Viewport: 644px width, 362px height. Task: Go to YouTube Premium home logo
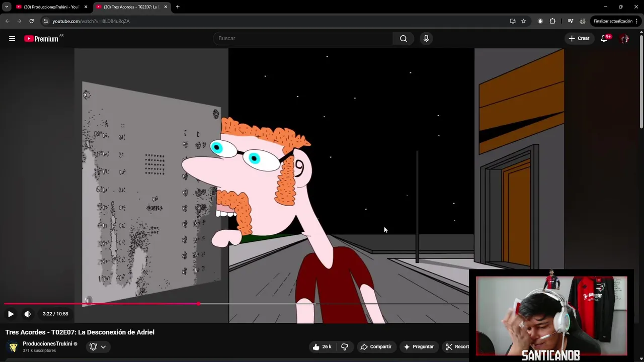(41, 39)
